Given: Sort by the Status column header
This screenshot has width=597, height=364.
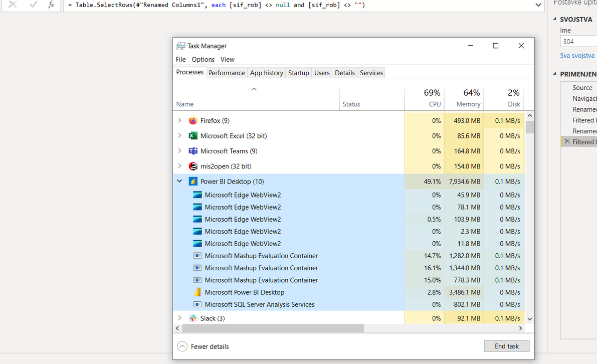Looking at the screenshot, I should click(371, 99).
